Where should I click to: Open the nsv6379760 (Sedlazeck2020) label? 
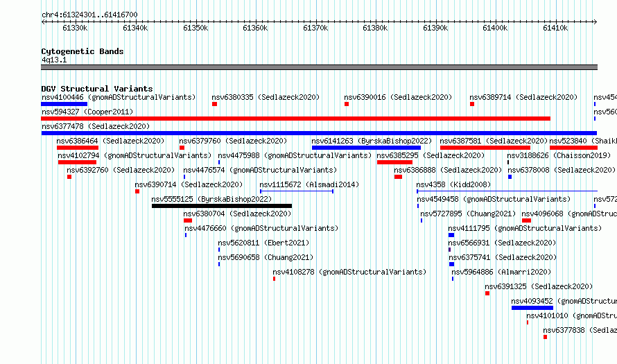(x=233, y=141)
